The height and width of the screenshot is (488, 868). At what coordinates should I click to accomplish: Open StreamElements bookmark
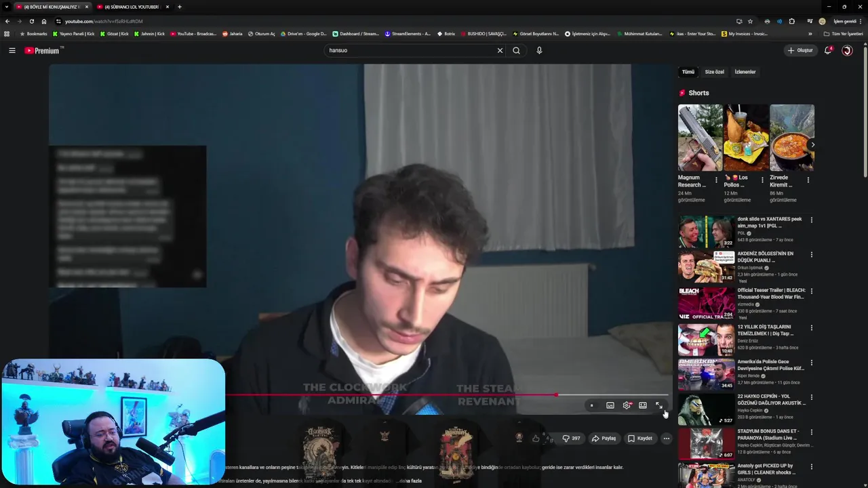408,34
